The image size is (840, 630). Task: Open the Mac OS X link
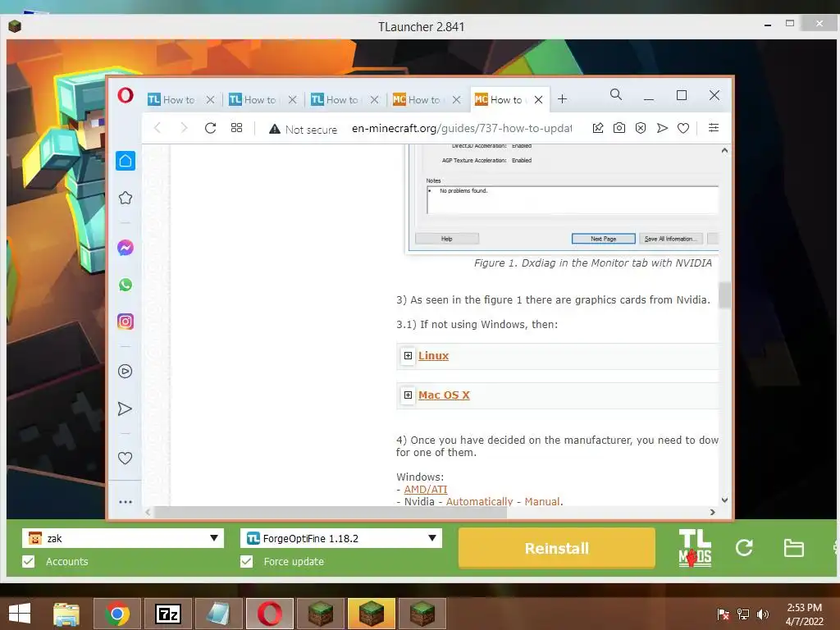click(444, 395)
